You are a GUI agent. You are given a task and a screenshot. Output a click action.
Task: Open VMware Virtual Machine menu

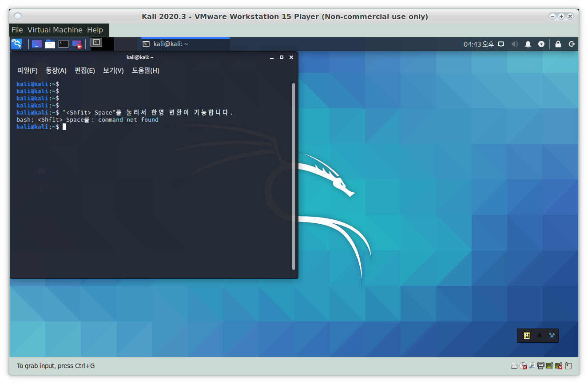55,30
